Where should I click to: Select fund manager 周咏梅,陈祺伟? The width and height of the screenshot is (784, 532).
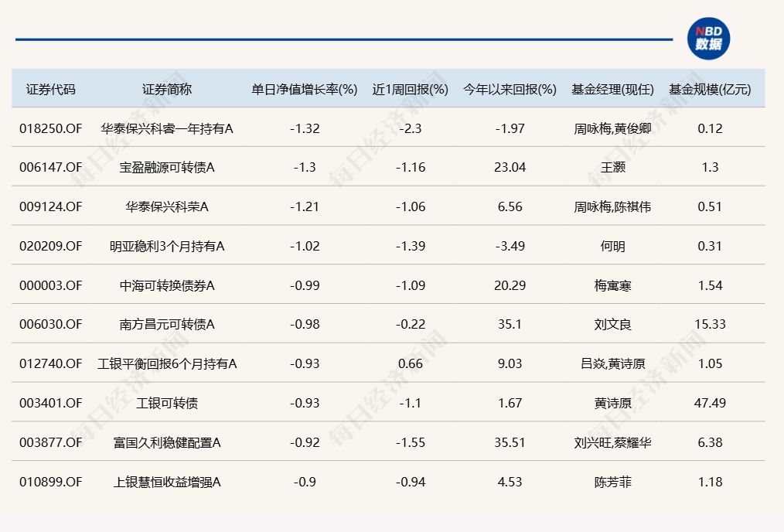(x=613, y=206)
